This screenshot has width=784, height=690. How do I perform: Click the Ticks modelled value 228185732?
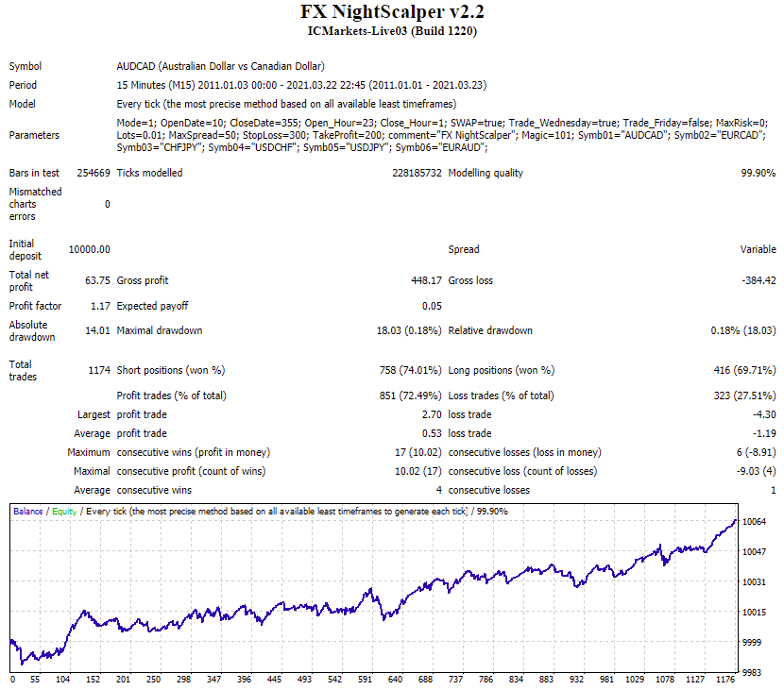[x=417, y=173]
